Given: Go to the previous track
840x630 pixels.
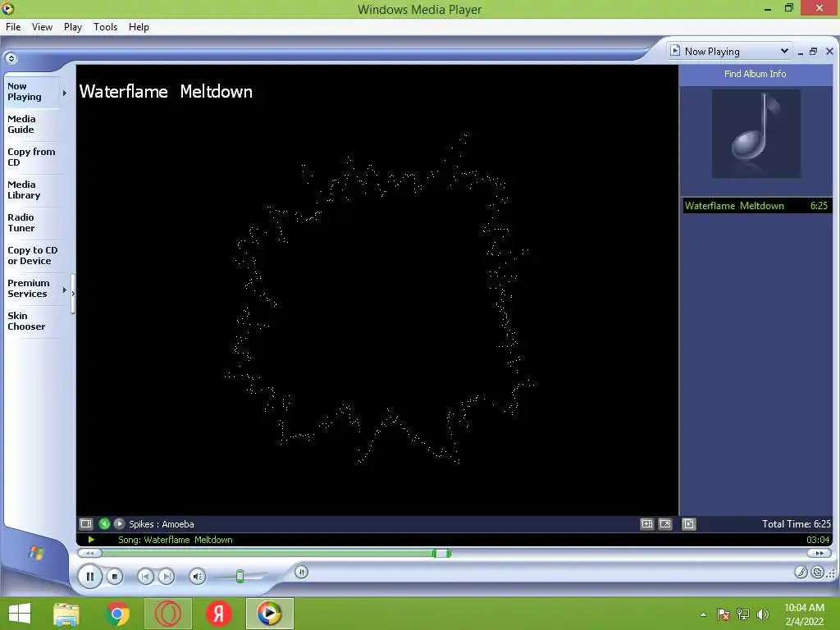Looking at the screenshot, I should tap(145, 577).
